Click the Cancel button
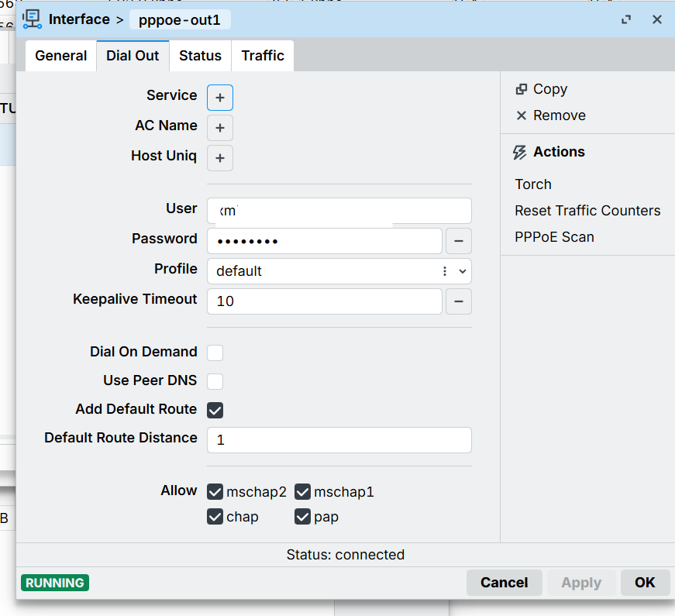Image resolution: width=675 pixels, height=616 pixels. click(504, 583)
